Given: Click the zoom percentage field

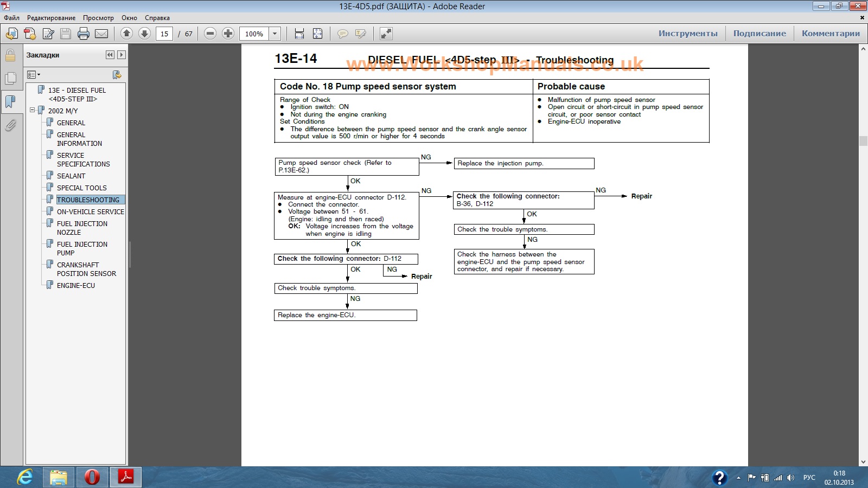Looking at the screenshot, I should (x=254, y=34).
